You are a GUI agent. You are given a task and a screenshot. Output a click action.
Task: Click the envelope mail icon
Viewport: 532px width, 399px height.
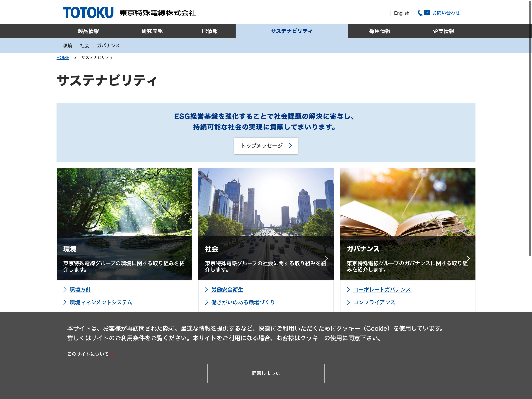pyautogui.click(x=427, y=12)
